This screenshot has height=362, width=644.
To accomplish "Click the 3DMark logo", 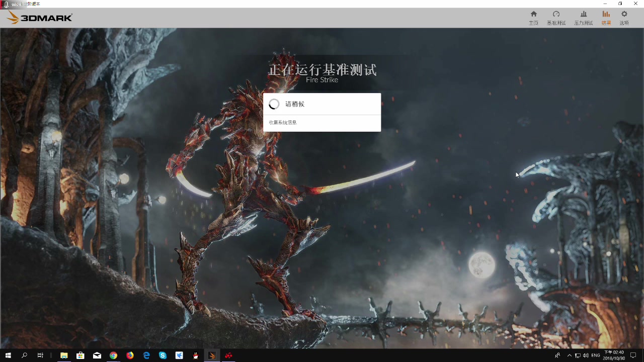I will click(x=40, y=18).
